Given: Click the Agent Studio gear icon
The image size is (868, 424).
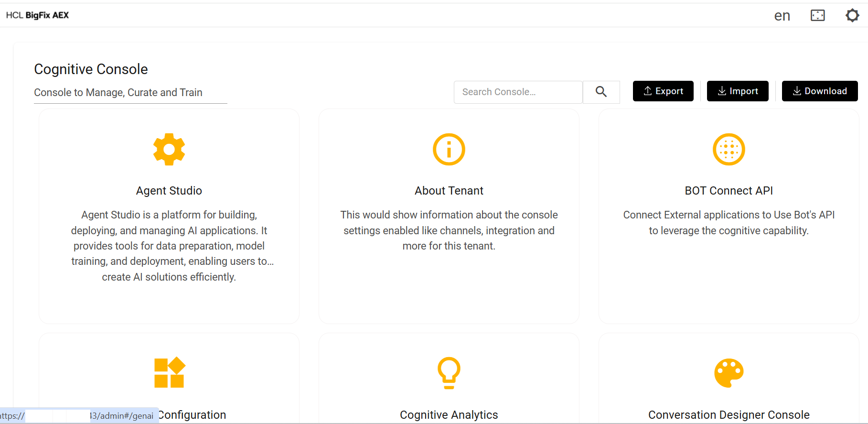Looking at the screenshot, I should [169, 150].
